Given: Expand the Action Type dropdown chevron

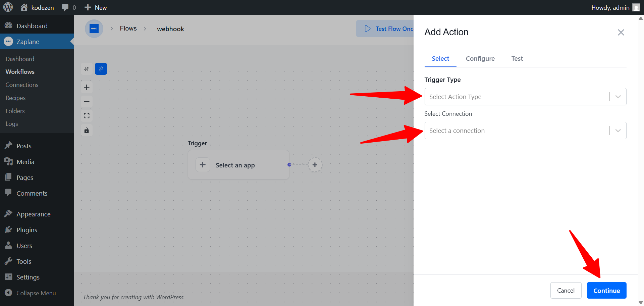Looking at the screenshot, I should tap(618, 97).
